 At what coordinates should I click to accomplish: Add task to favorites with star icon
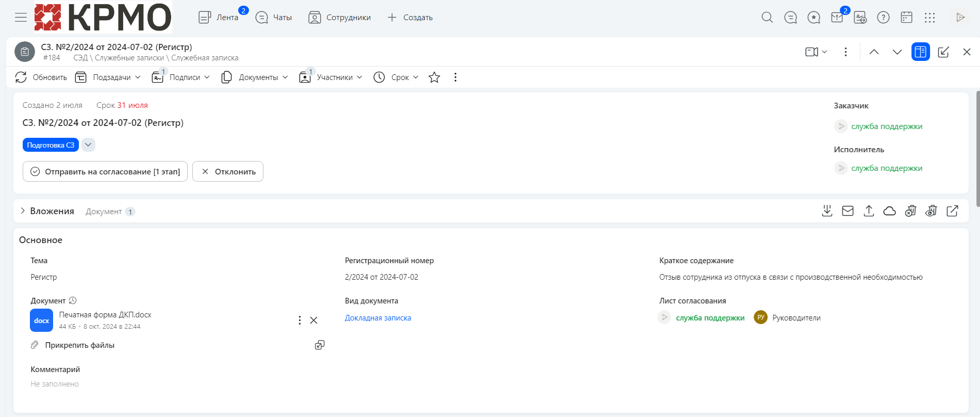[434, 77]
